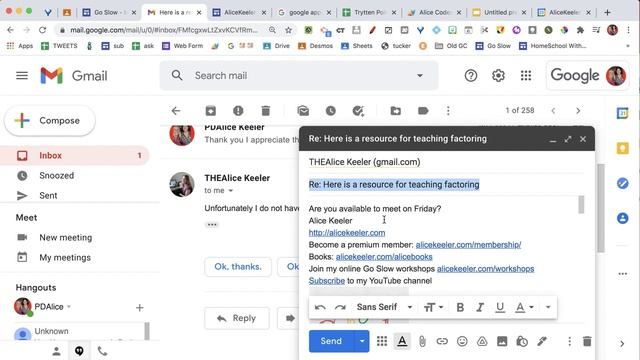The image size is (640, 360).
Task: Toggle italic formatting
Action: [x=480, y=307]
